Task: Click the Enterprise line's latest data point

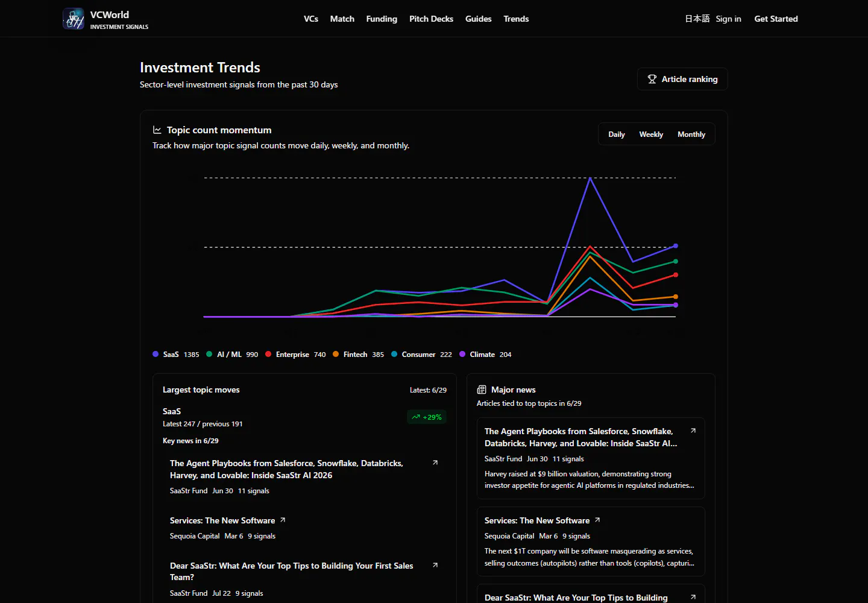Action: point(676,275)
